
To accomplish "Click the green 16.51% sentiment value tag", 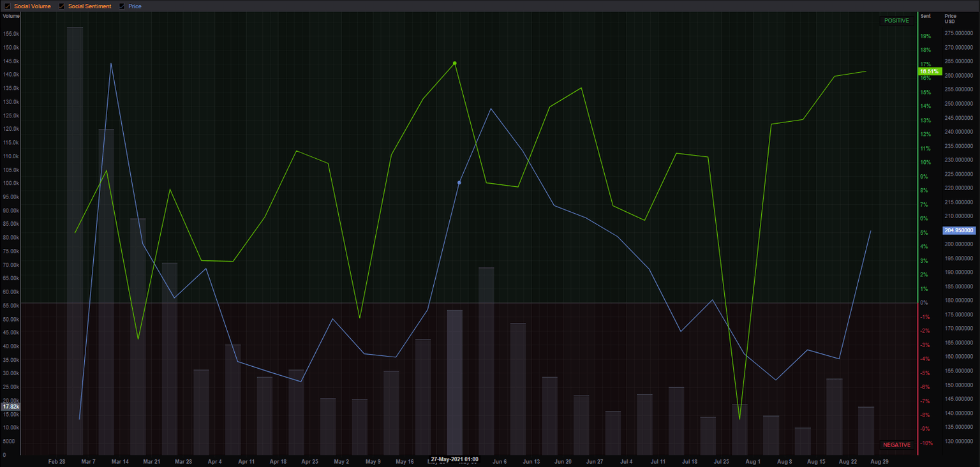I will tap(929, 71).
